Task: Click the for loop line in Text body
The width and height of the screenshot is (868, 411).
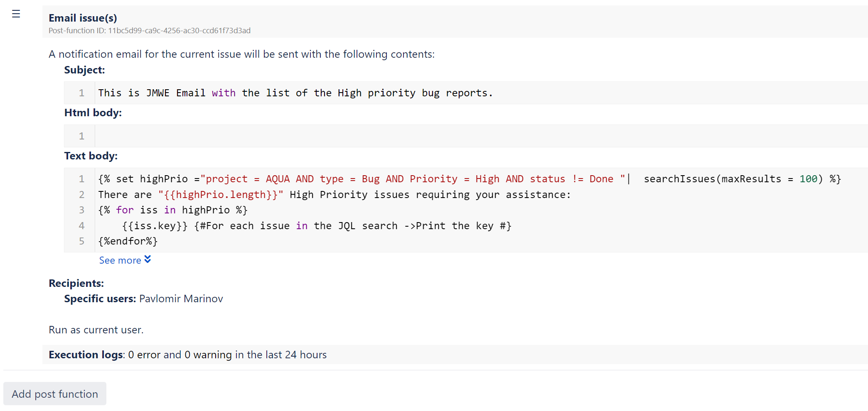Action: click(172, 210)
